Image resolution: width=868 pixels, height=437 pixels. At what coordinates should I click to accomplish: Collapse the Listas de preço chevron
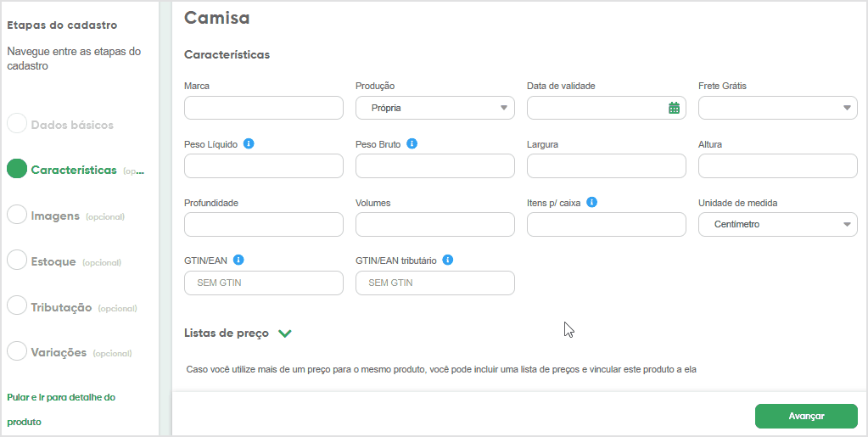point(284,333)
